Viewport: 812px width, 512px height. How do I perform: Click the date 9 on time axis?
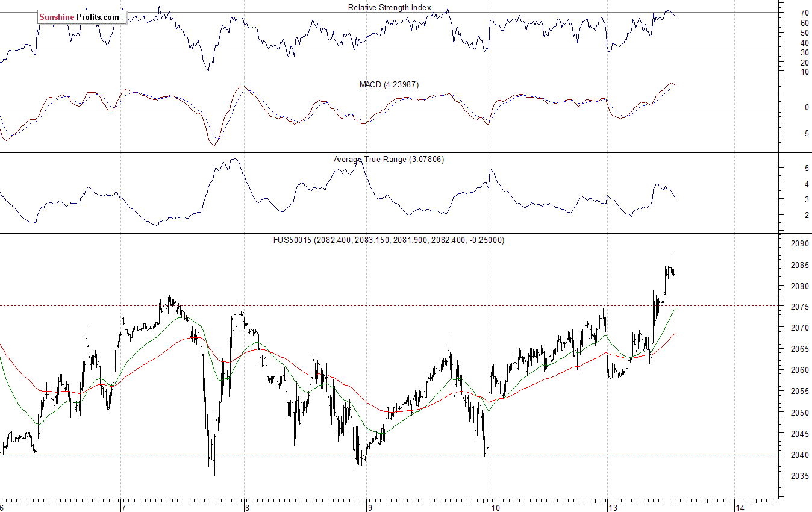(x=370, y=508)
